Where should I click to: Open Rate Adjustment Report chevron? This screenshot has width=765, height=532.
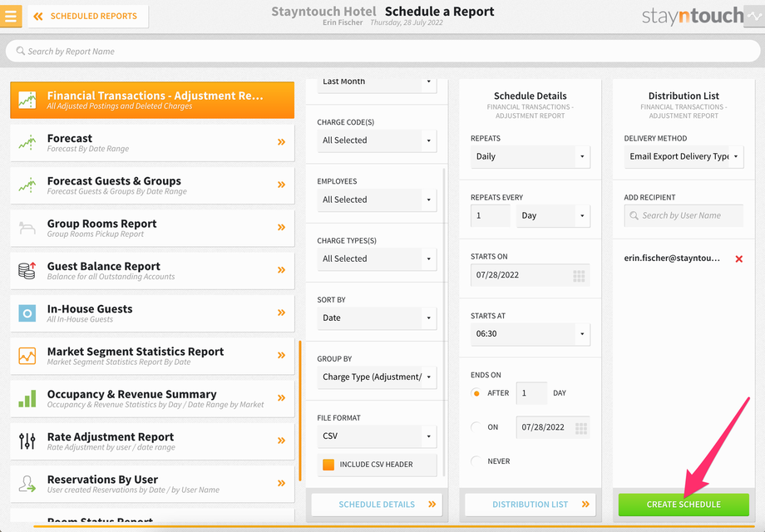282,441
